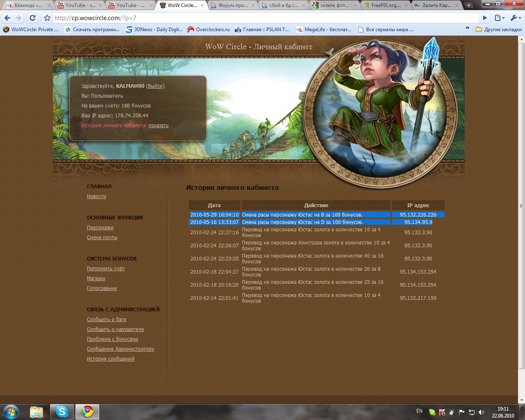
Task: Close the FreePIX.org tab
Action: (x=406, y=5)
